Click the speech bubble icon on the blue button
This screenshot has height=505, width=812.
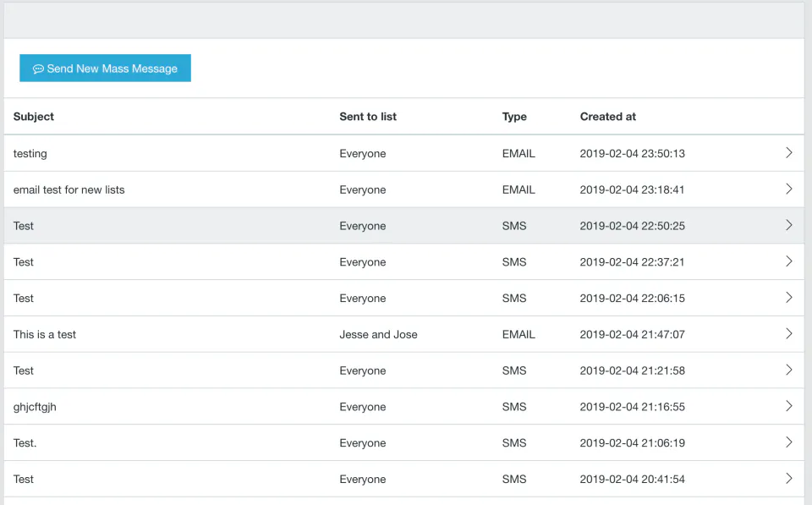click(x=39, y=68)
